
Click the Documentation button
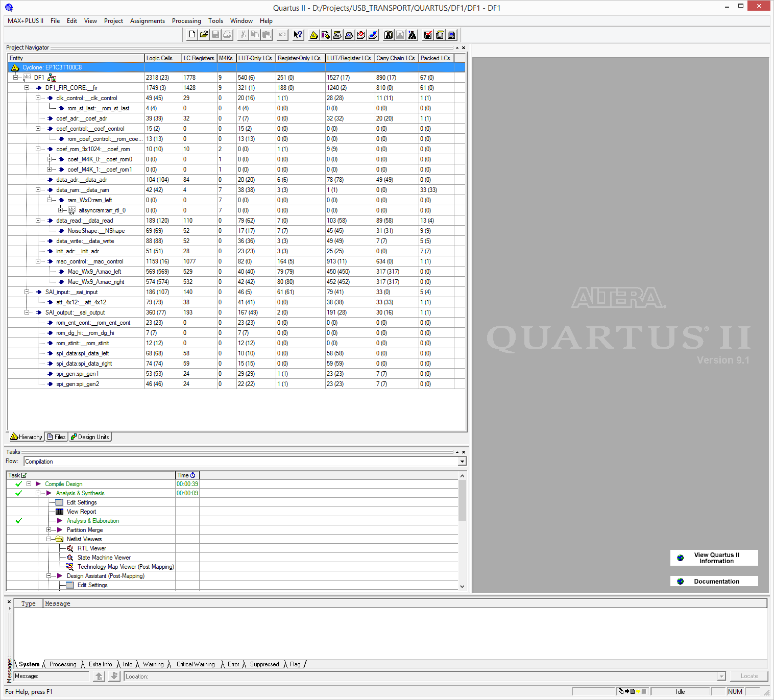[x=714, y=581]
